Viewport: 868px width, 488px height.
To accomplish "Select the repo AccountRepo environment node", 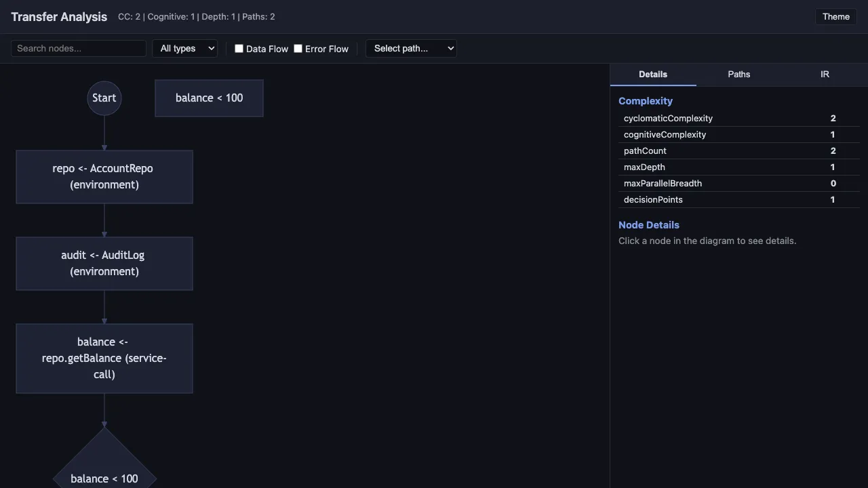I will (104, 176).
